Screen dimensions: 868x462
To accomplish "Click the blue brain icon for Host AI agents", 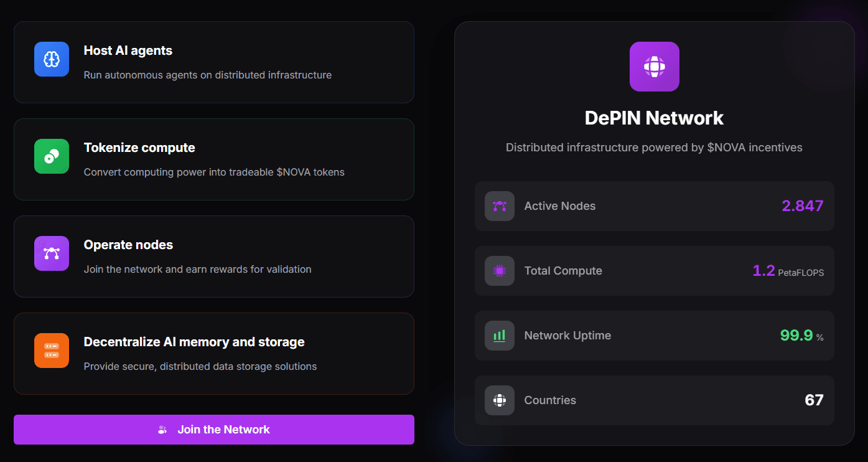I will [52, 59].
